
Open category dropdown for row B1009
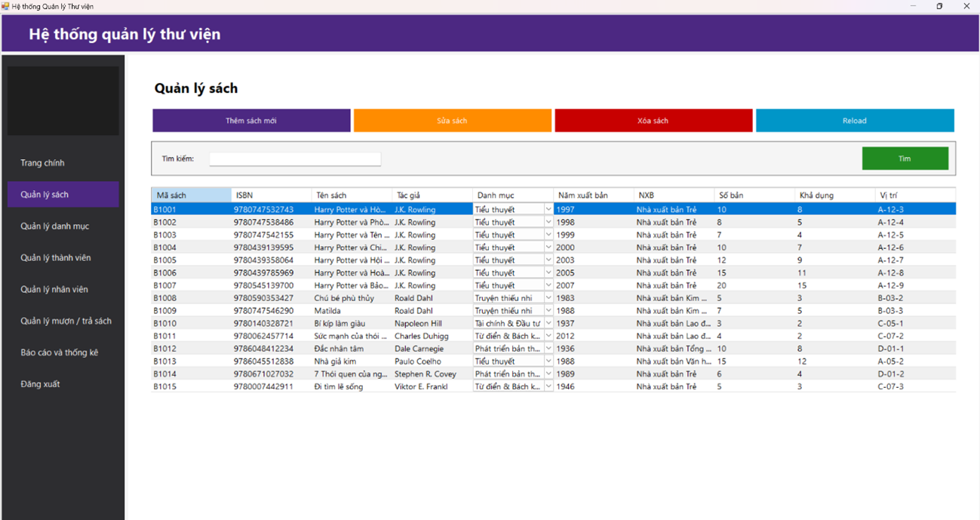click(548, 311)
